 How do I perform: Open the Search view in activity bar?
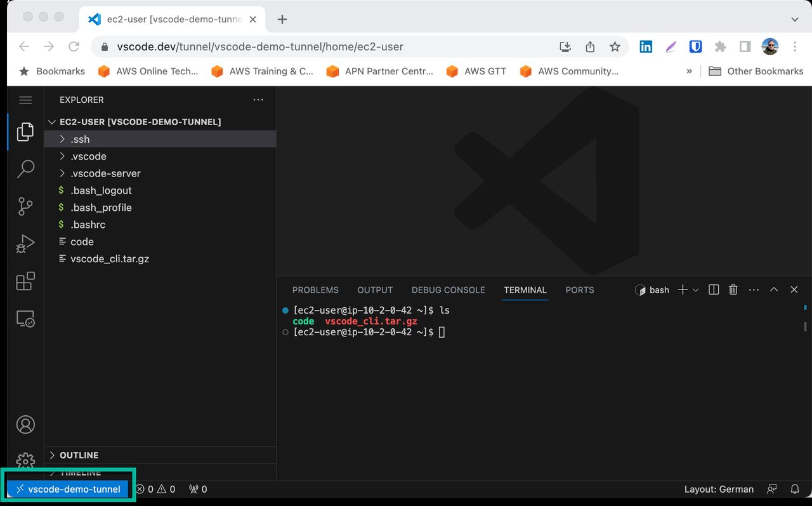click(x=25, y=169)
